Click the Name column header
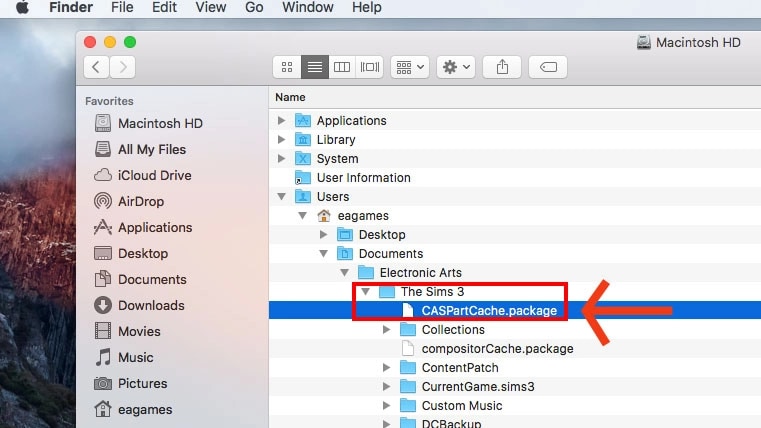 [290, 98]
